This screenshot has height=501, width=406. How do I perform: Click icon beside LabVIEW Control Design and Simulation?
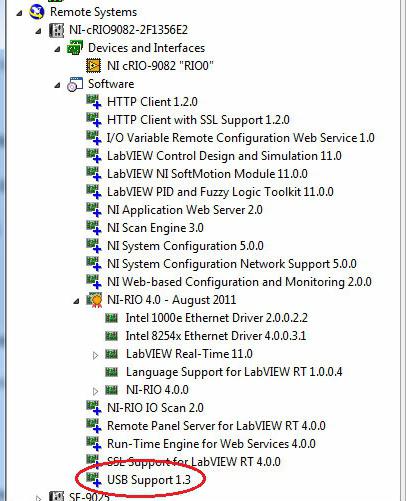pos(94,156)
